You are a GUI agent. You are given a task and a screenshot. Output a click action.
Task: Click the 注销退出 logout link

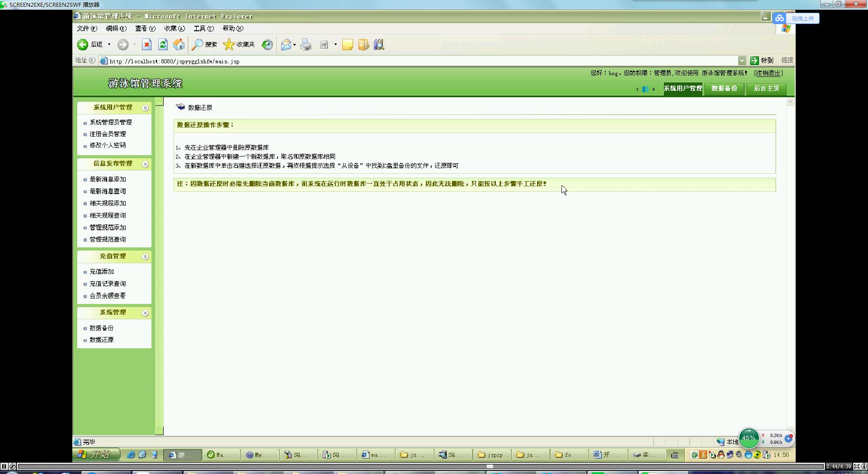tap(768, 73)
